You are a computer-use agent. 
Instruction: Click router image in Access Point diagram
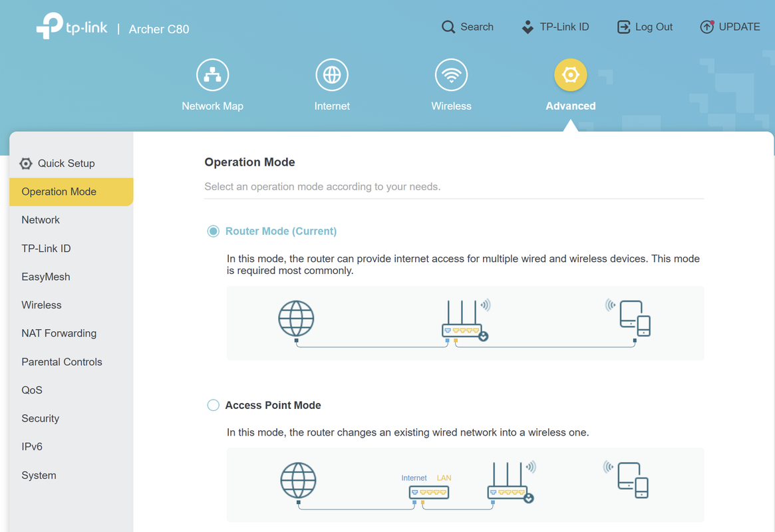512,482
